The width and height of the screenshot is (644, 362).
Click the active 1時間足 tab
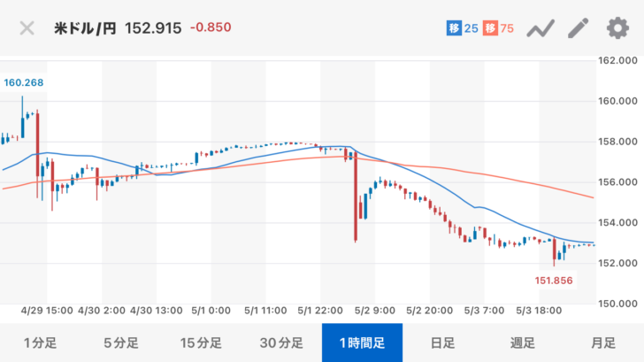pos(362,343)
